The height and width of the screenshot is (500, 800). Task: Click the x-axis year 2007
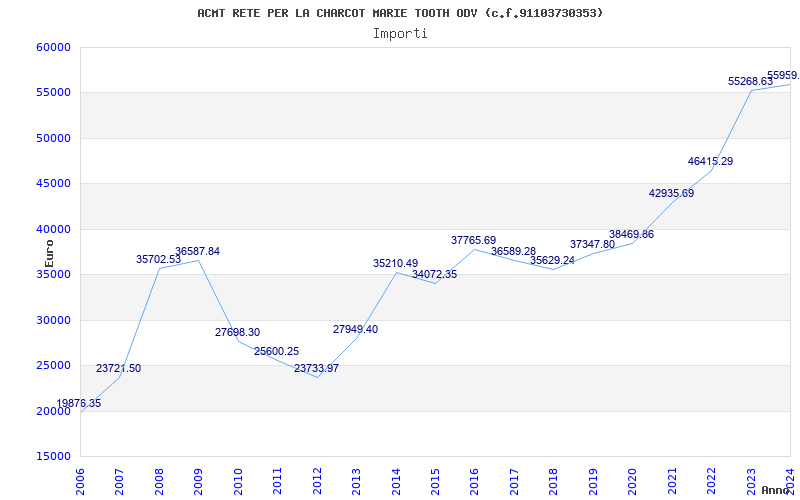click(x=119, y=482)
